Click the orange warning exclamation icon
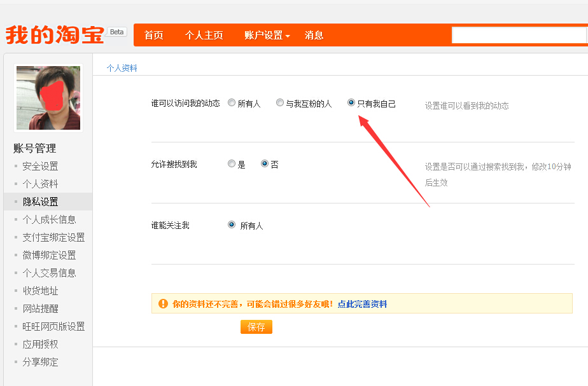Image resolution: width=588 pixels, height=386 pixels. tap(163, 303)
